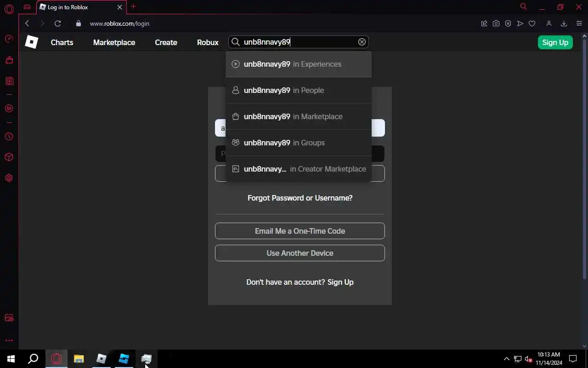View site security lock info
This screenshot has width=588, height=368.
78,23
